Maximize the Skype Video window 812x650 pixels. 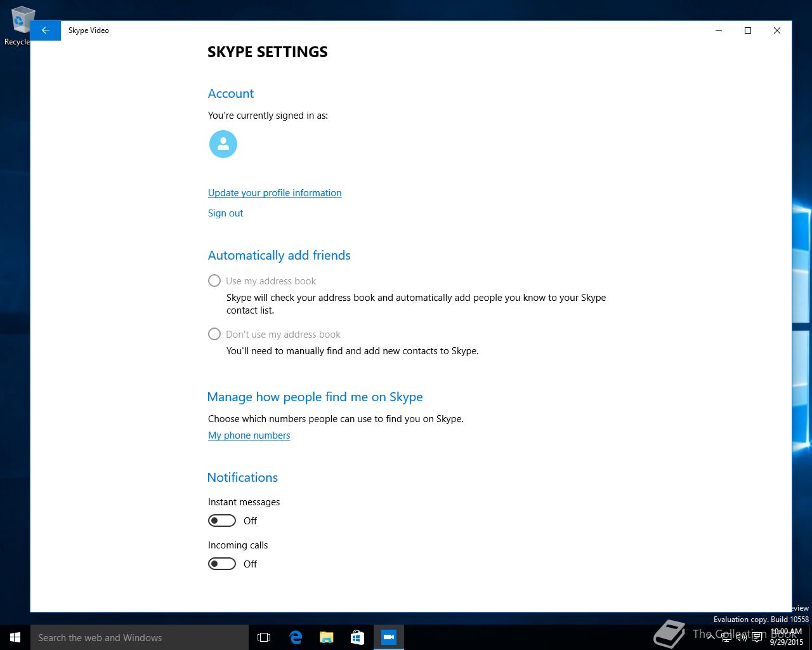tap(748, 30)
